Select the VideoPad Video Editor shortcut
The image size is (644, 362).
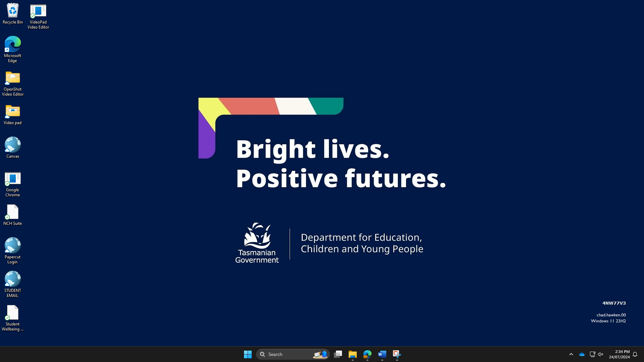(x=38, y=16)
